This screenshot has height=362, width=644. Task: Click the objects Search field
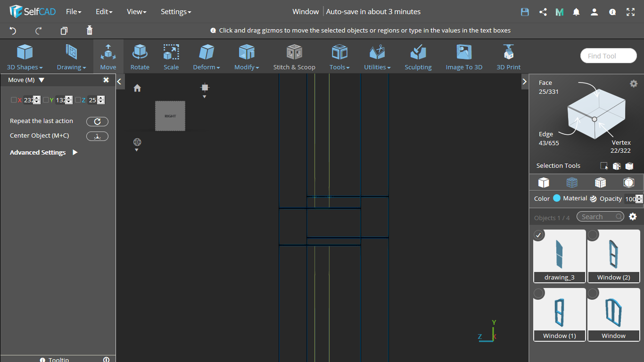click(600, 217)
